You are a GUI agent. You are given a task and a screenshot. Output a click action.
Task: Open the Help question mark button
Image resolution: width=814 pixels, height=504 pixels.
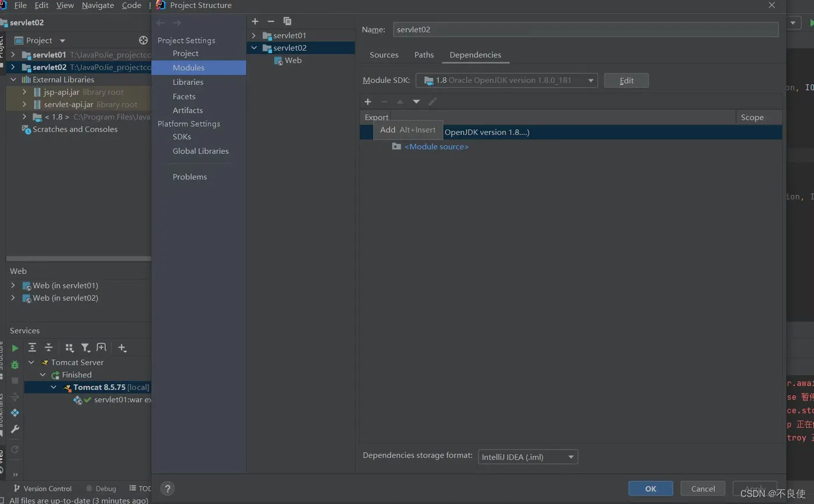click(x=167, y=488)
